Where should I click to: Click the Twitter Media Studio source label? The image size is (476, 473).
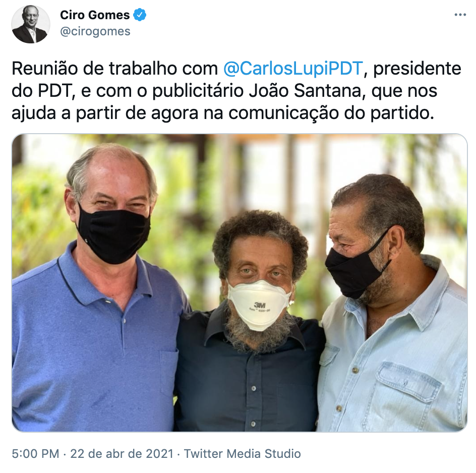click(x=242, y=453)
